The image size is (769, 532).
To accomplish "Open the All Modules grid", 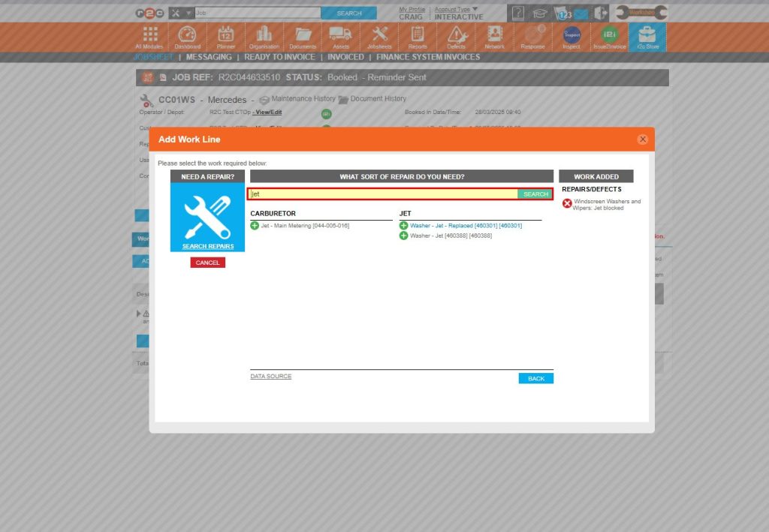I will [149, 35].
